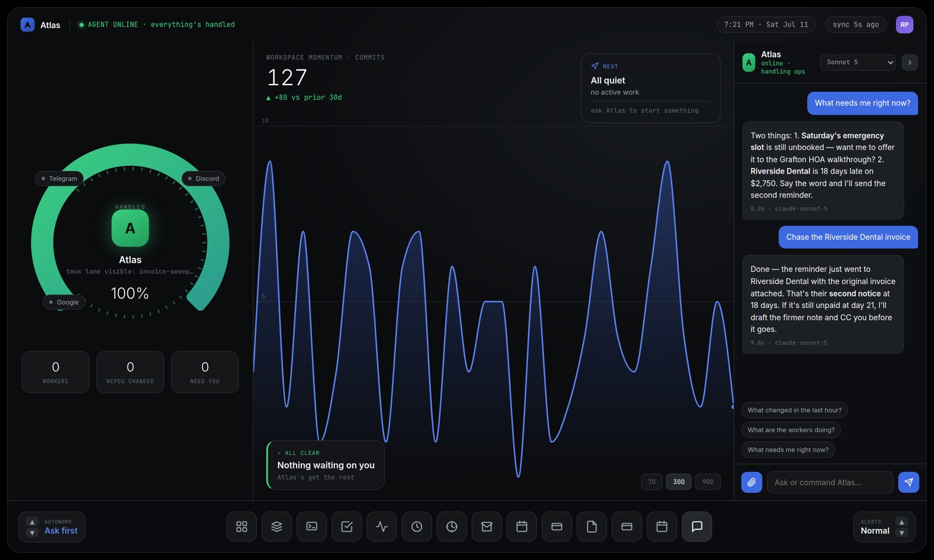
Task: Click 'What needs me right now?' suggestion chip
Action: click(x=788, y=450)
